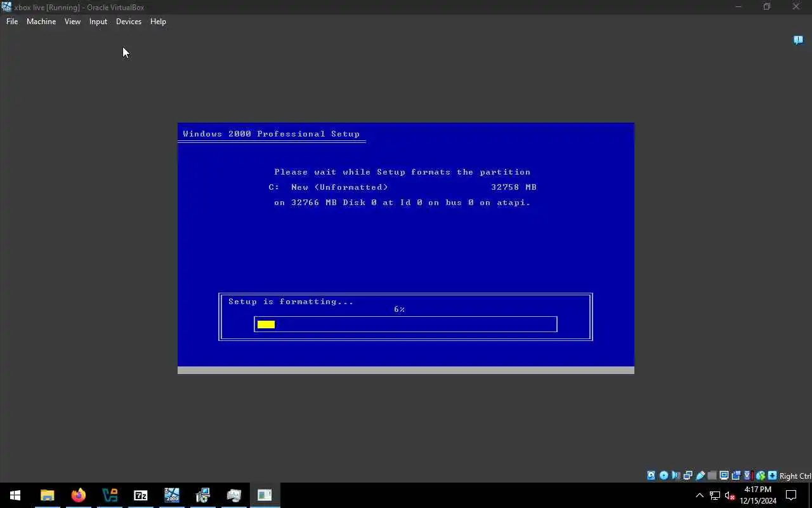Click the muted volume tray icon
Image resolution: width=812 pixels, height=508 pixels.
730,495
